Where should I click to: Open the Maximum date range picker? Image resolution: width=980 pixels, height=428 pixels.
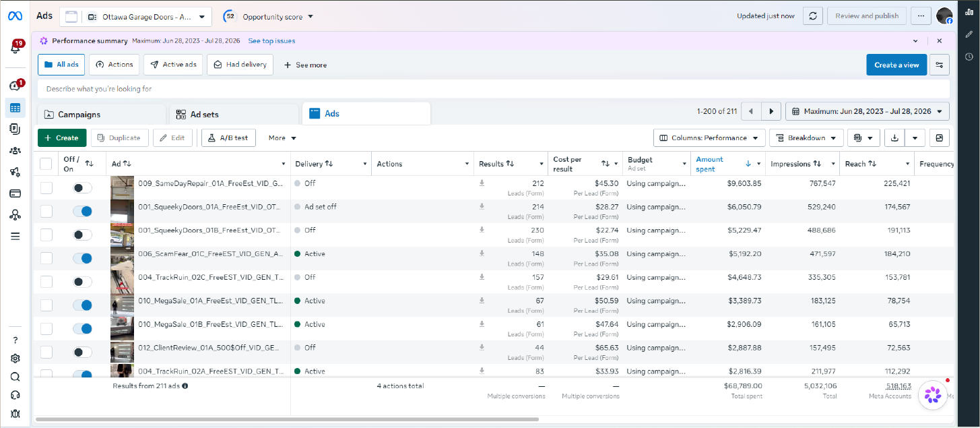tap(868, 111)
